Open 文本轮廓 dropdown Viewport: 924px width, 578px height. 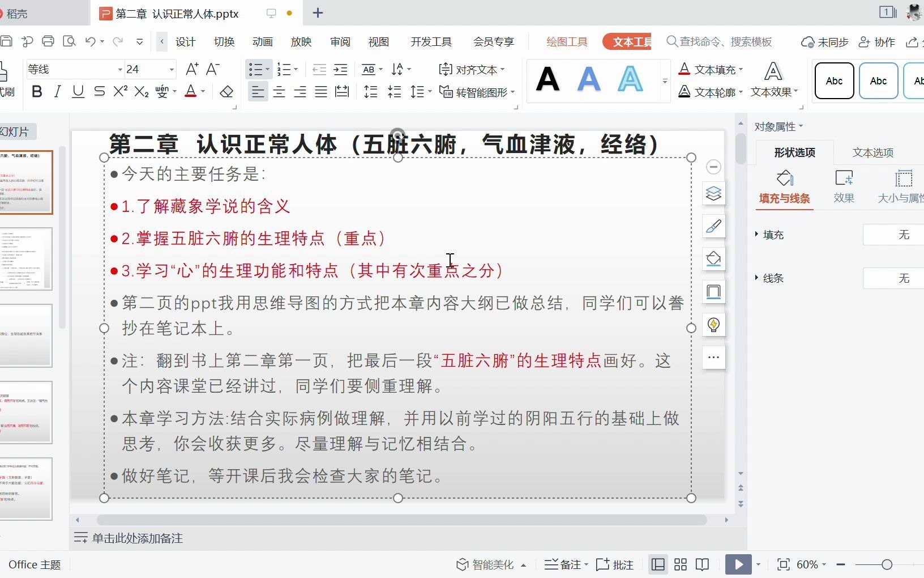(741, 92)
